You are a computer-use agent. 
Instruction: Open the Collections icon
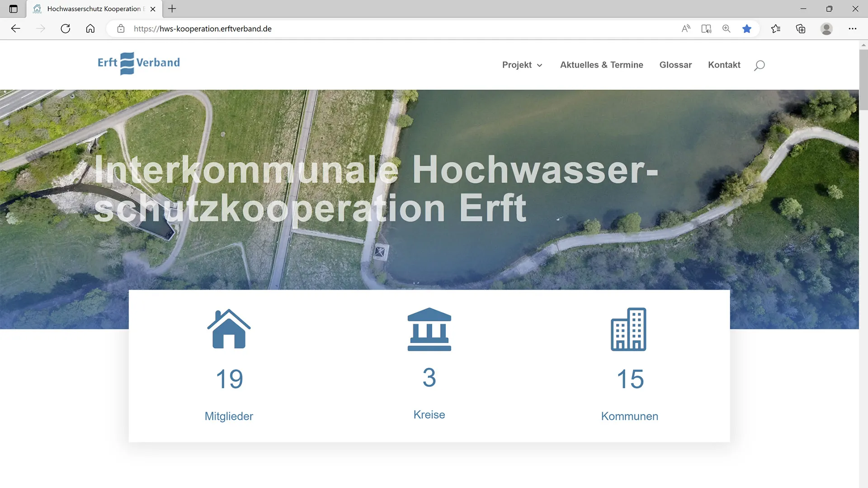pyautogui.click(x=801, y=29)
